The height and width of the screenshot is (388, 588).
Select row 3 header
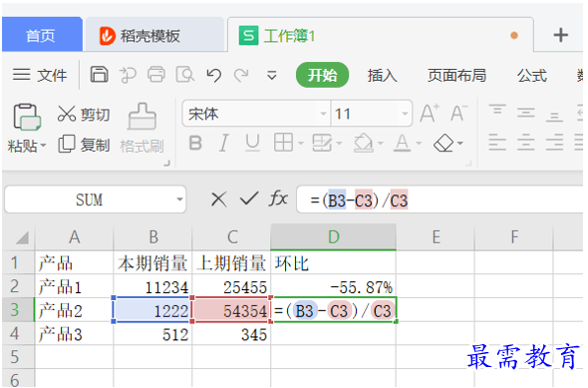[x=18, y=310]
